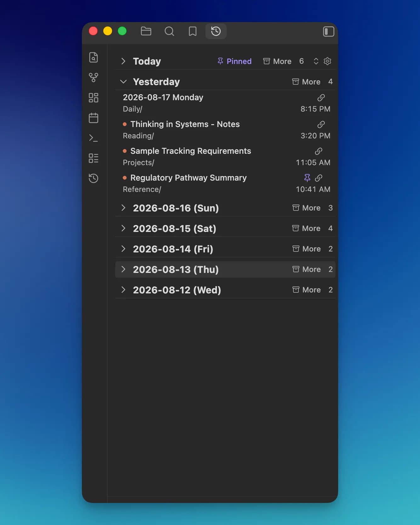Collapse the Yesterday group
The width and height of the screenshot is (420, 525).
[x=123, y=82]
